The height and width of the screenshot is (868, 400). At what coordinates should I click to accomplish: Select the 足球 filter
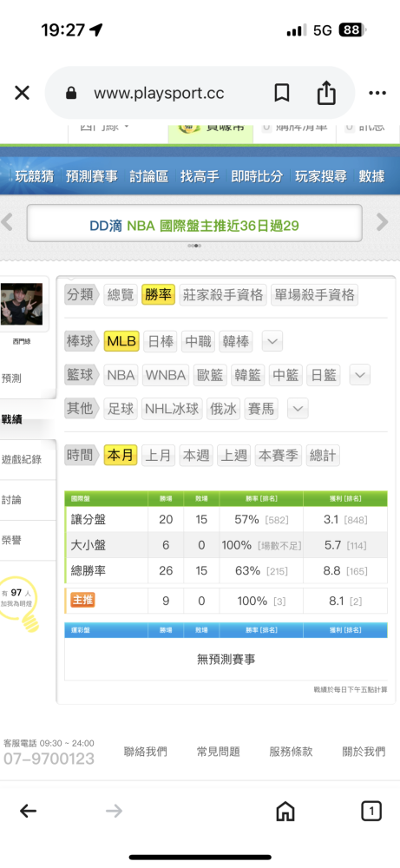(x=121, y=409)
